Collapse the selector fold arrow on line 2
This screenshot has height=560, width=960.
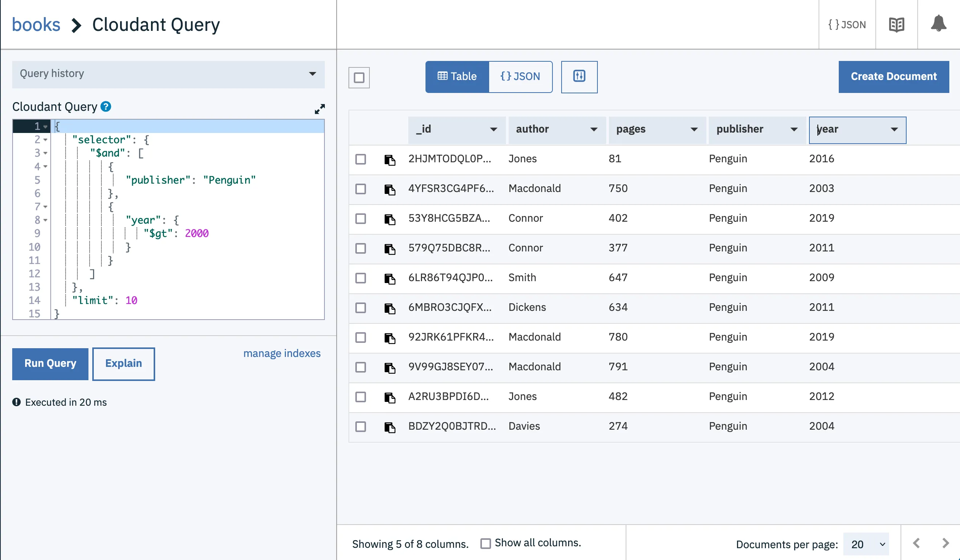point(45,140)
